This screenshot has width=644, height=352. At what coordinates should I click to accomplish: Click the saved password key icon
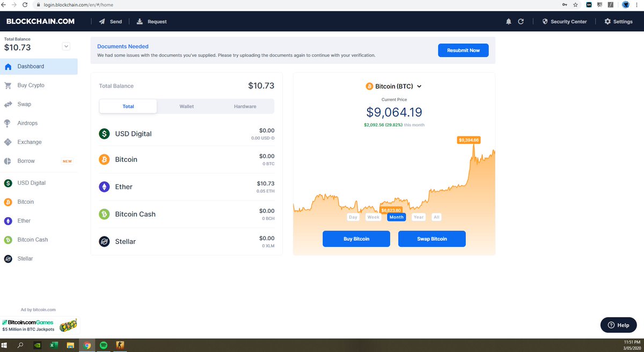(565, 5)
